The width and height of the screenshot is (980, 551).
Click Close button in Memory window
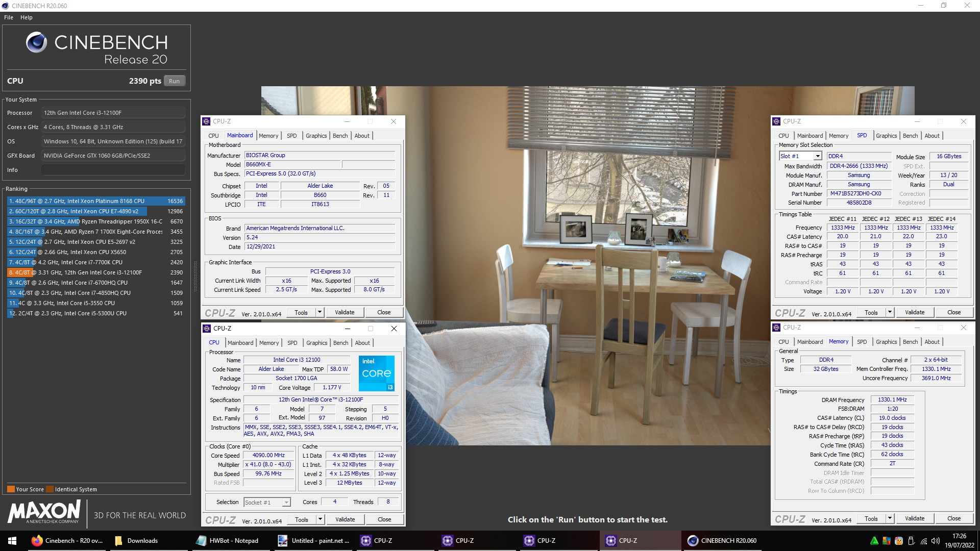(x=954, y=518)
